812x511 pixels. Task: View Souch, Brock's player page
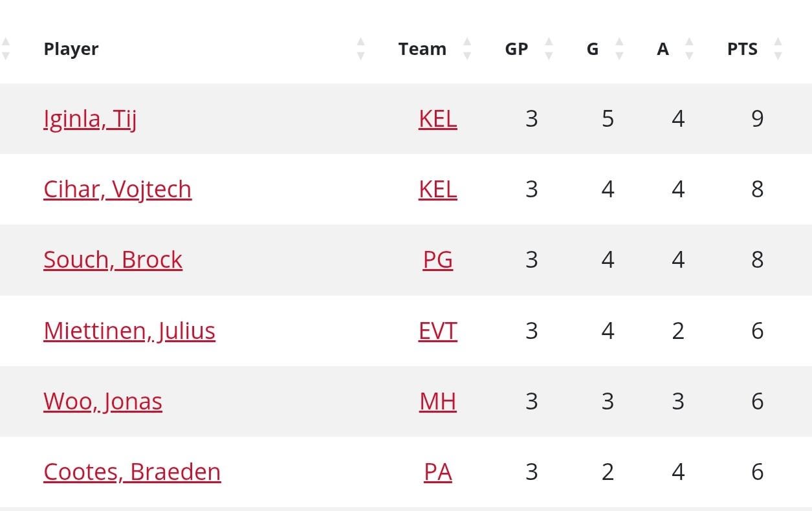click(x=113, y=259)
